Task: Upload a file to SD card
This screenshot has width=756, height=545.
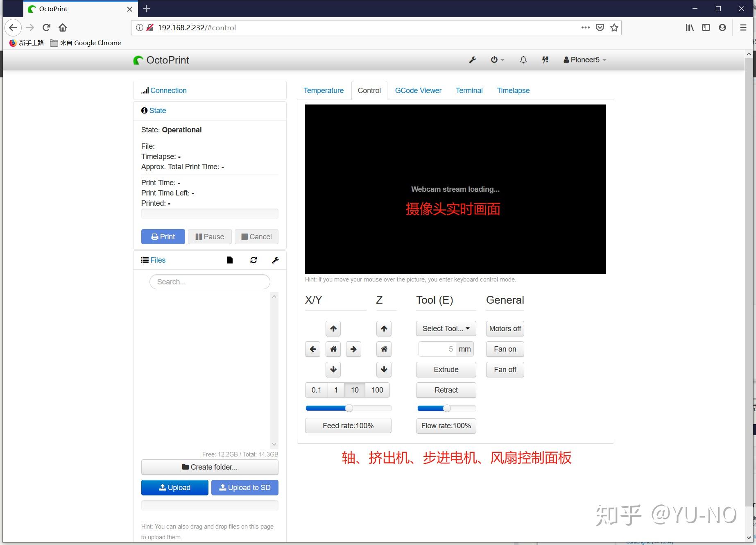Action: click(244, 487)
